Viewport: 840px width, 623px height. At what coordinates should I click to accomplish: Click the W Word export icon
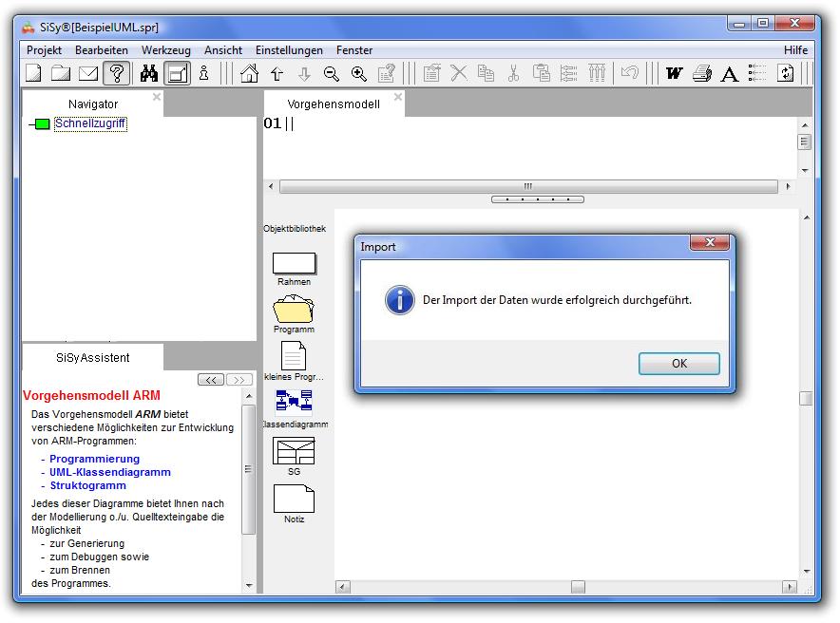click(675, 73)
